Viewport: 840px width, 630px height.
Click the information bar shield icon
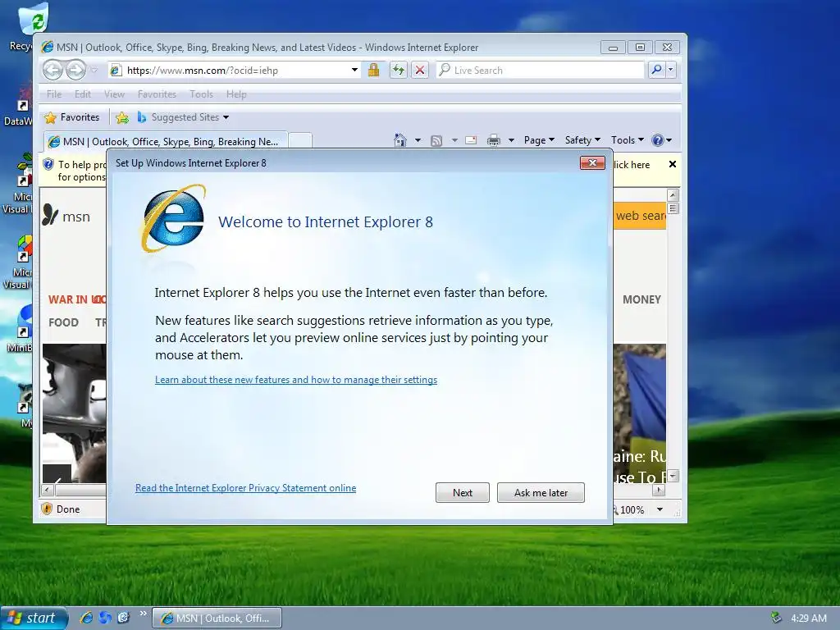[48, 164]
